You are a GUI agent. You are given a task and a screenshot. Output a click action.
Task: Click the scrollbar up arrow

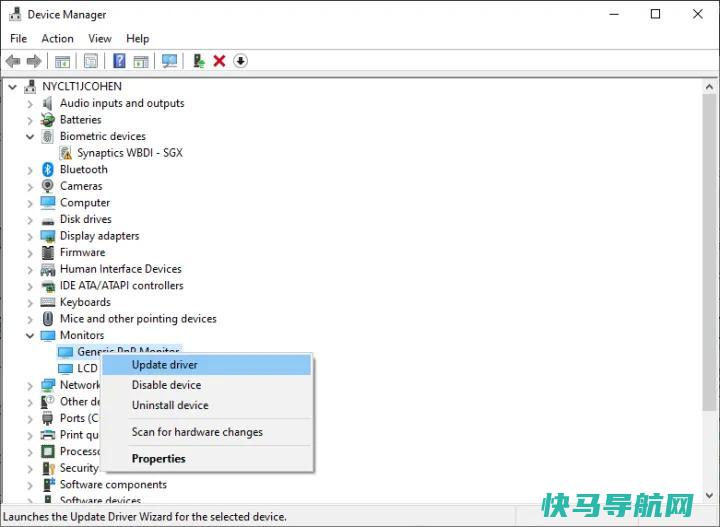(x=709, y=87)
